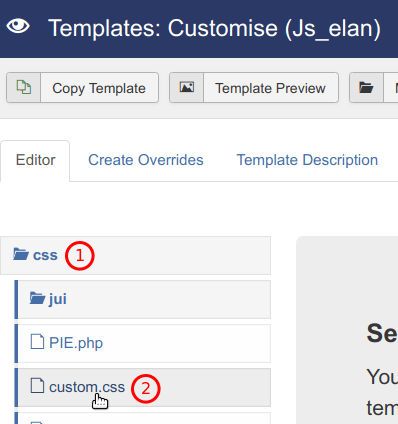Click the jui folder icon

tap(37, 298)
